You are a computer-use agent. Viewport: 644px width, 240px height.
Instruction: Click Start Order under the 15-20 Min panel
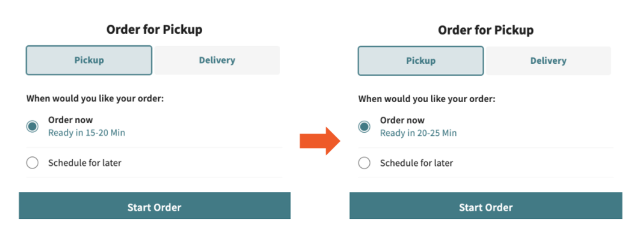click(154, 206)
